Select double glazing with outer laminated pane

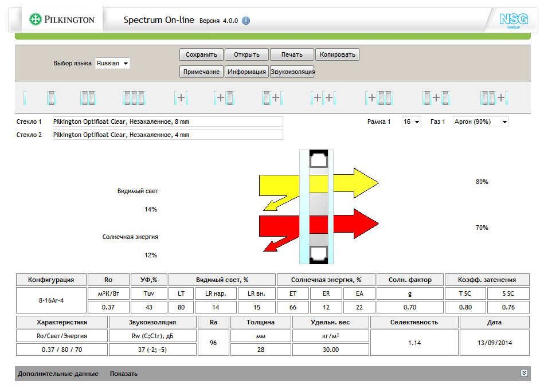click(272, 98)
